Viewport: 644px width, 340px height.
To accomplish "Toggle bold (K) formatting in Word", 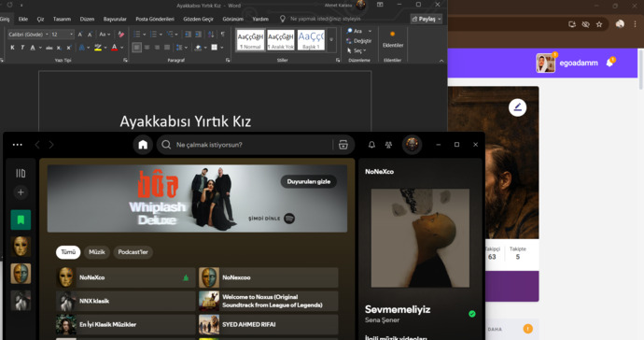I will pos(12,48).
